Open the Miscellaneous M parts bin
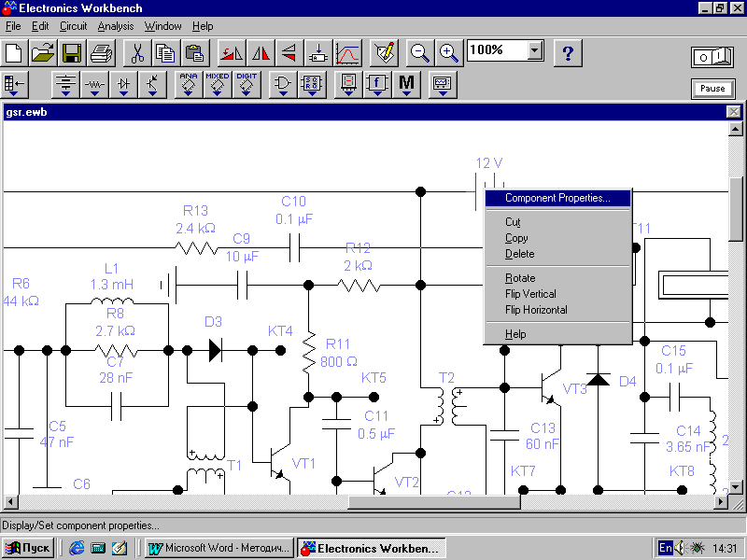The width and height of the screenshot is (747, 560). [406, 85]
